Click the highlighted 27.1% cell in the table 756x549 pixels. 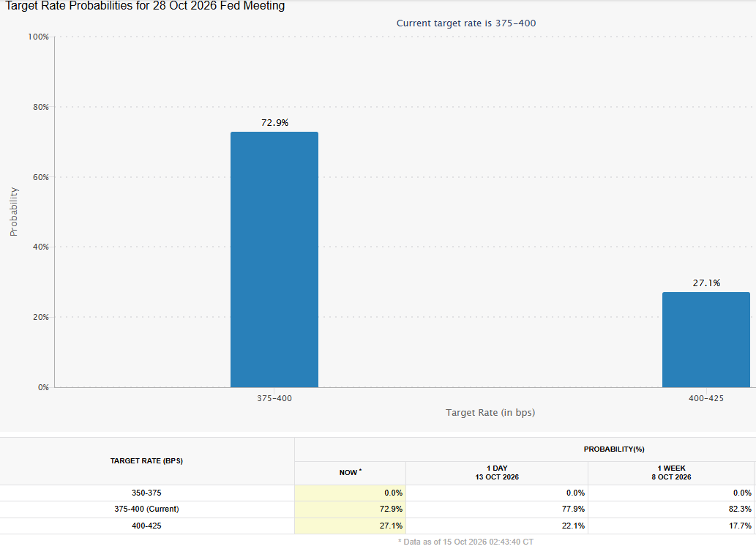coord(350,526)
